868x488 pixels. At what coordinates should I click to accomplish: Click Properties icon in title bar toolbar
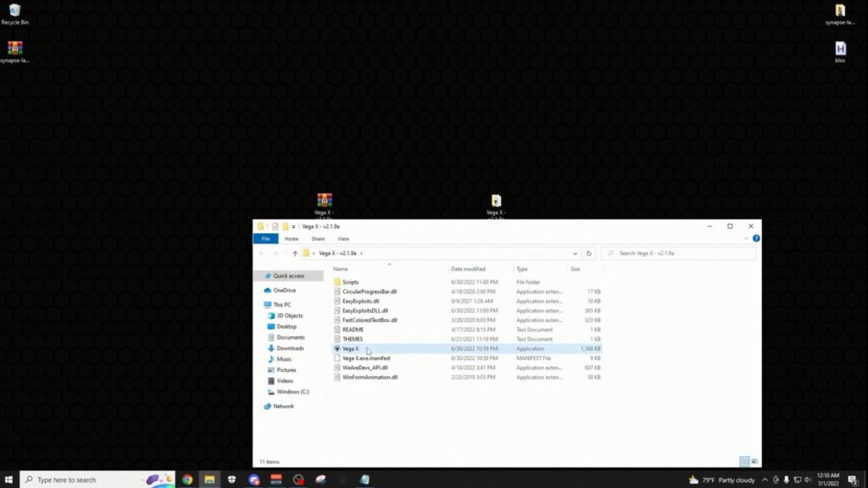pyautogui.click(x=275, y=226)
